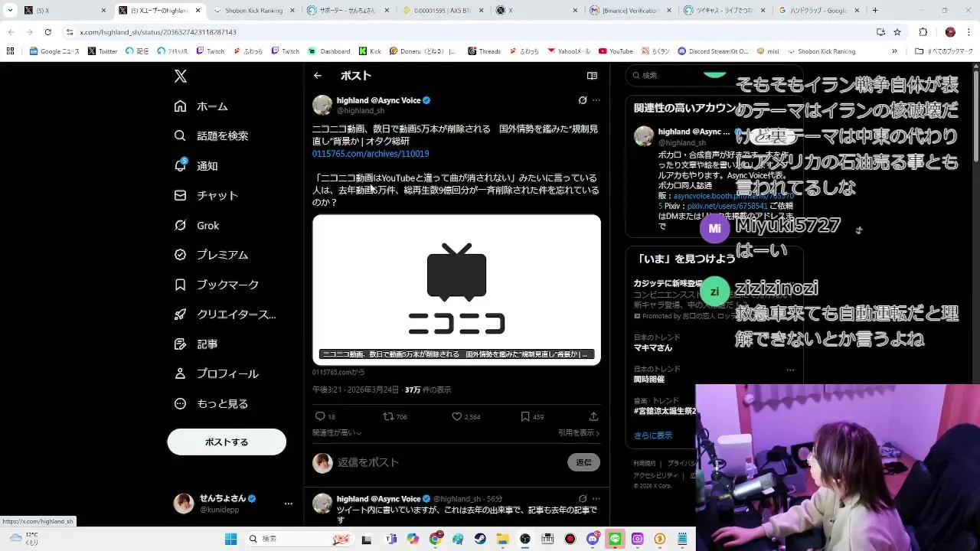
Task: Open the Chrome profile avatar
Action: 950,32
